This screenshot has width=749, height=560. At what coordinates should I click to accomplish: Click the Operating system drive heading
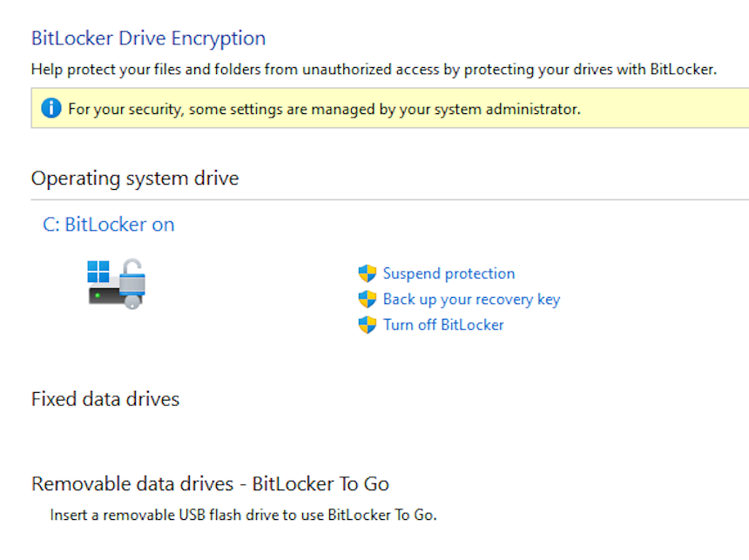(135, 179)
